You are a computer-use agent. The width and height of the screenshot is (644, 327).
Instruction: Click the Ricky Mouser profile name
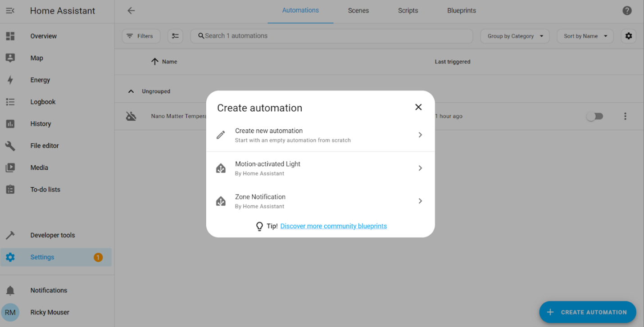pos(50,312)
